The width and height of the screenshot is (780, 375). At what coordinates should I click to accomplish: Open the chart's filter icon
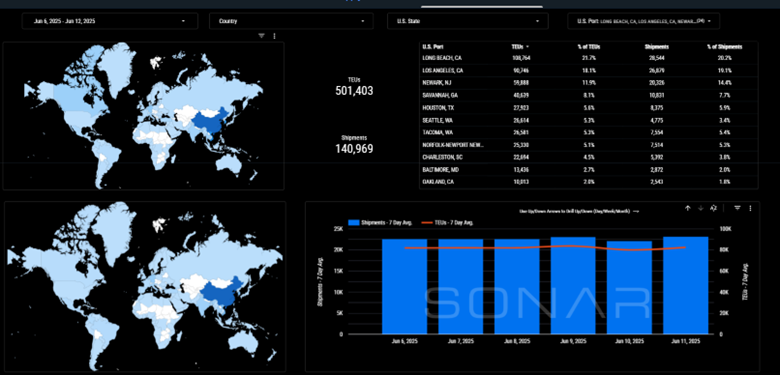point(738,208)
